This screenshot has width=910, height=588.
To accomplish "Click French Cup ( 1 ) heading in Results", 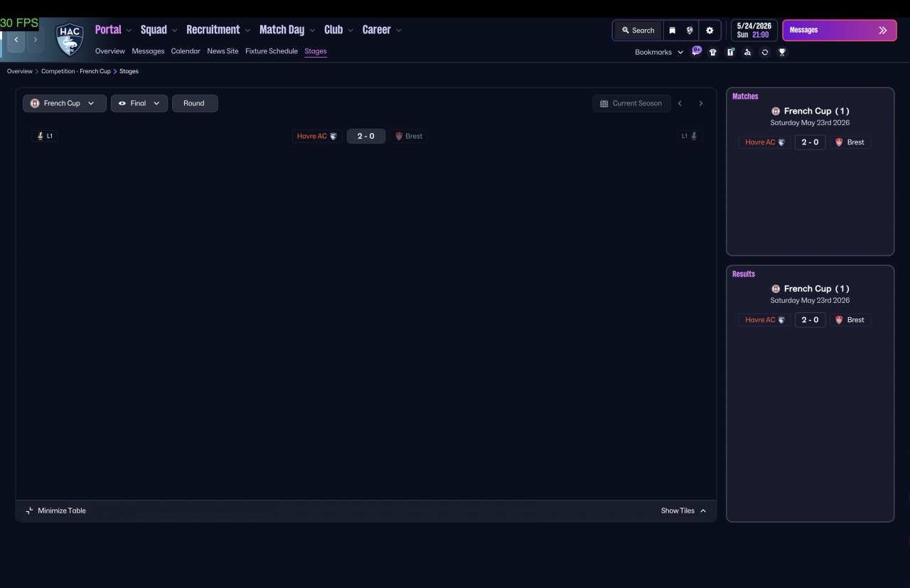I will point(817,289).
